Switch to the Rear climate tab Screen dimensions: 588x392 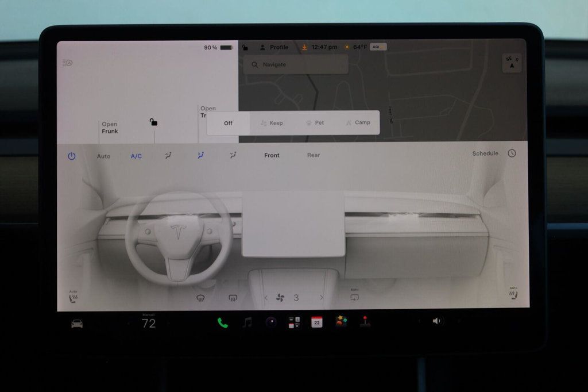(314, 155)
